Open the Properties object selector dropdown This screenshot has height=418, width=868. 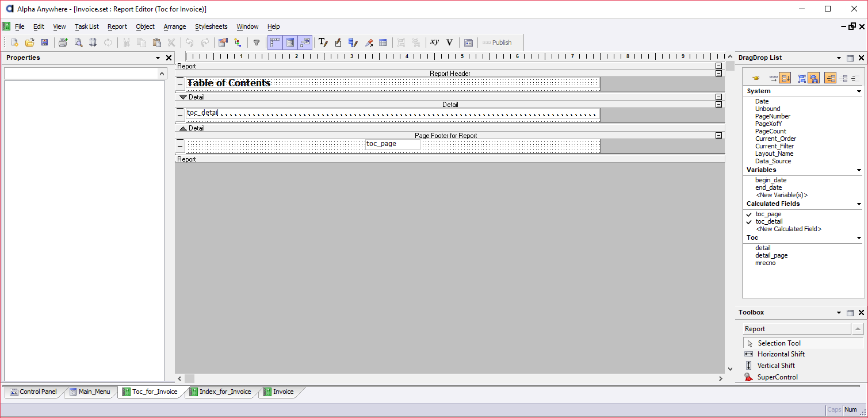click(x=162, y=74)
